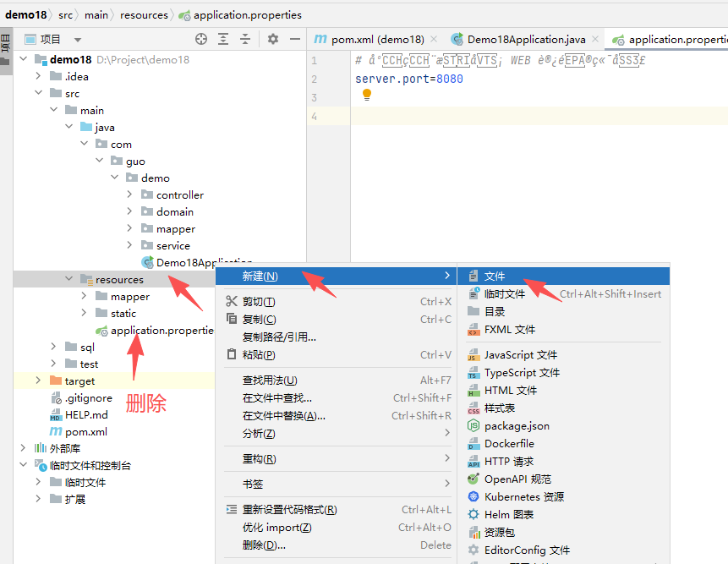
Task: Click the expand all icon in project panel
Action: [x=223, y=39]
